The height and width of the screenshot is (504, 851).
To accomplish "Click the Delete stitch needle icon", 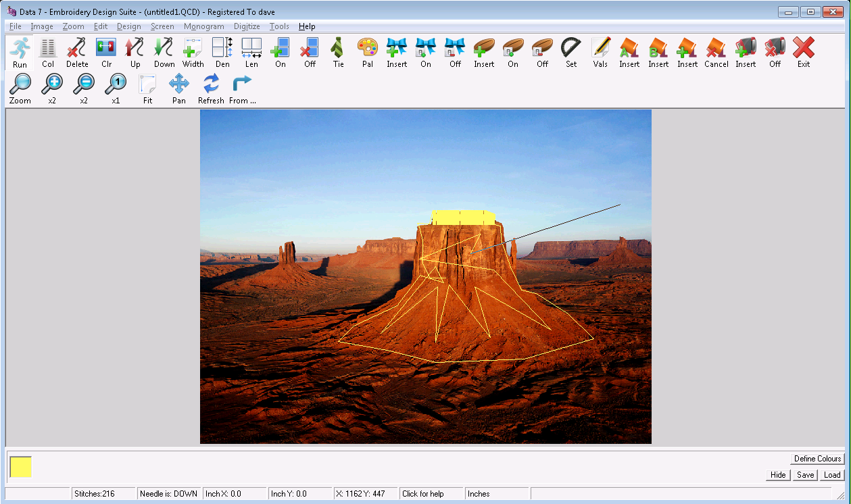I will click(x=77, y=48).
